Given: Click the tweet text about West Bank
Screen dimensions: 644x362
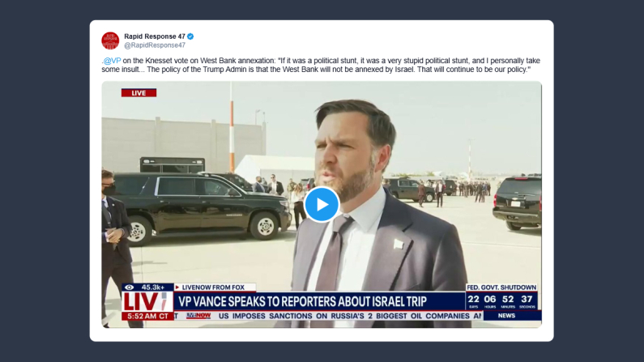Looking at the screenshot, I should click(321, 65).
